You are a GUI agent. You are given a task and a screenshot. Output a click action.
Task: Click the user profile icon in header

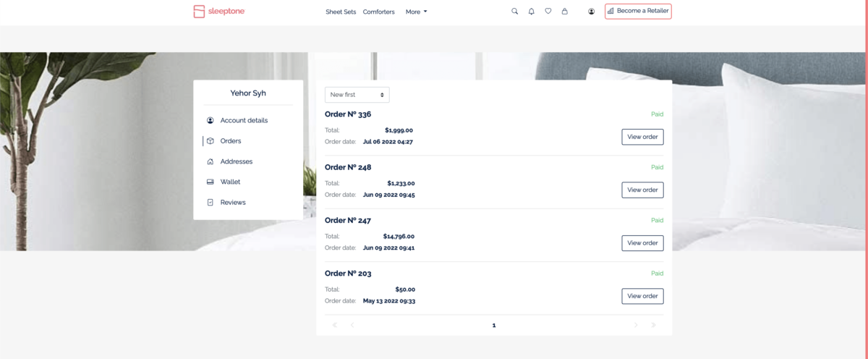click(x=592, y=12)
